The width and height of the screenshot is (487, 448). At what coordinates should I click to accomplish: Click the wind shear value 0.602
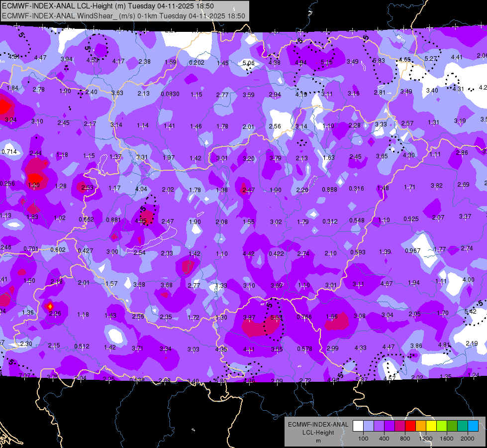58,250
